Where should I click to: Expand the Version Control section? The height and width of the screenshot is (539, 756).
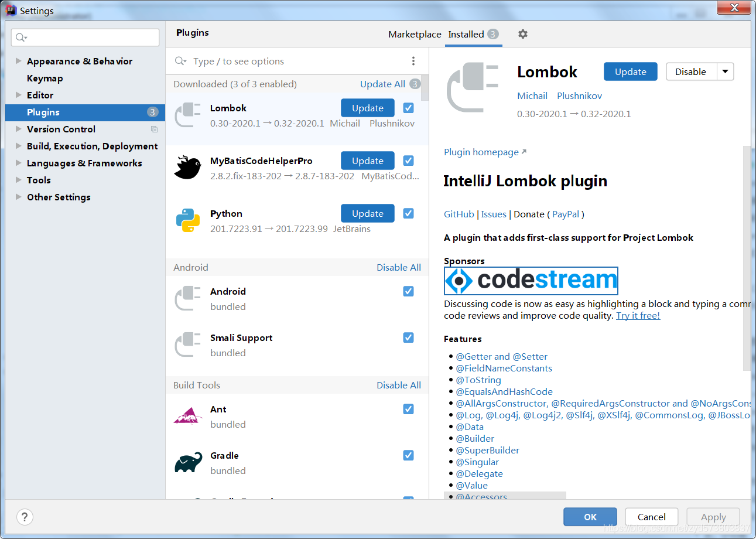point(19,129)
